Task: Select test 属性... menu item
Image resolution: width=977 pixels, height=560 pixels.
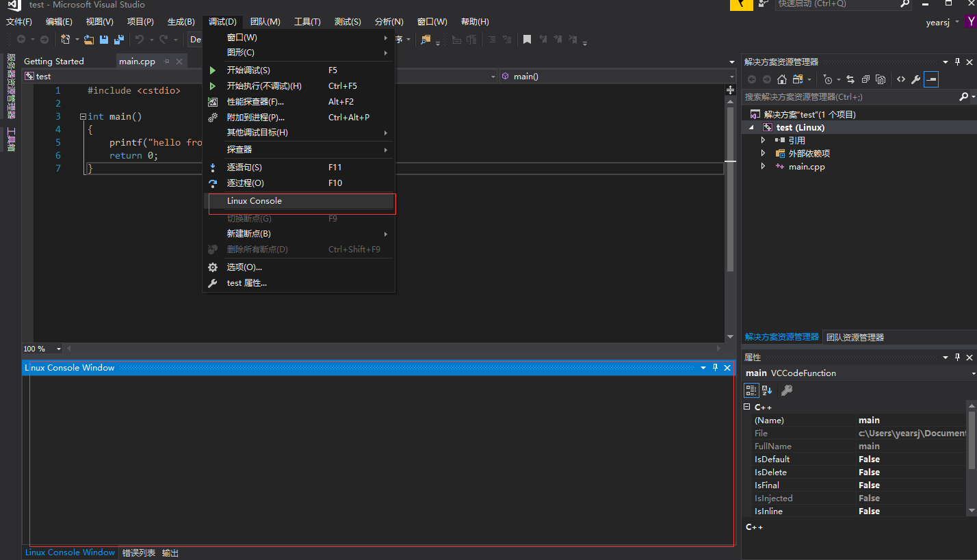Action: (x=298, y=283)
